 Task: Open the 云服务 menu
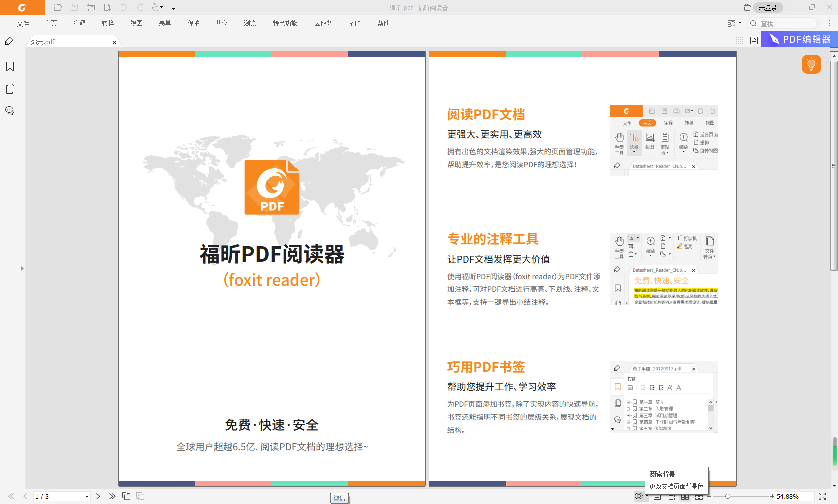pos(323,23)
